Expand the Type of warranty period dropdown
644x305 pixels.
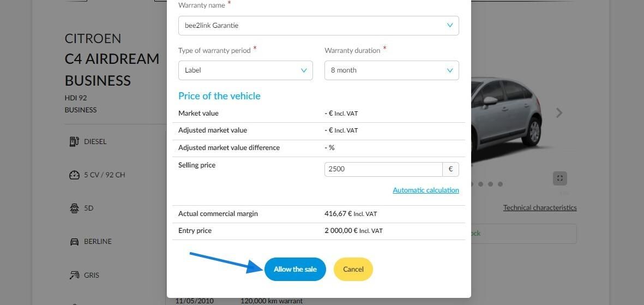(x=245, y=70)
